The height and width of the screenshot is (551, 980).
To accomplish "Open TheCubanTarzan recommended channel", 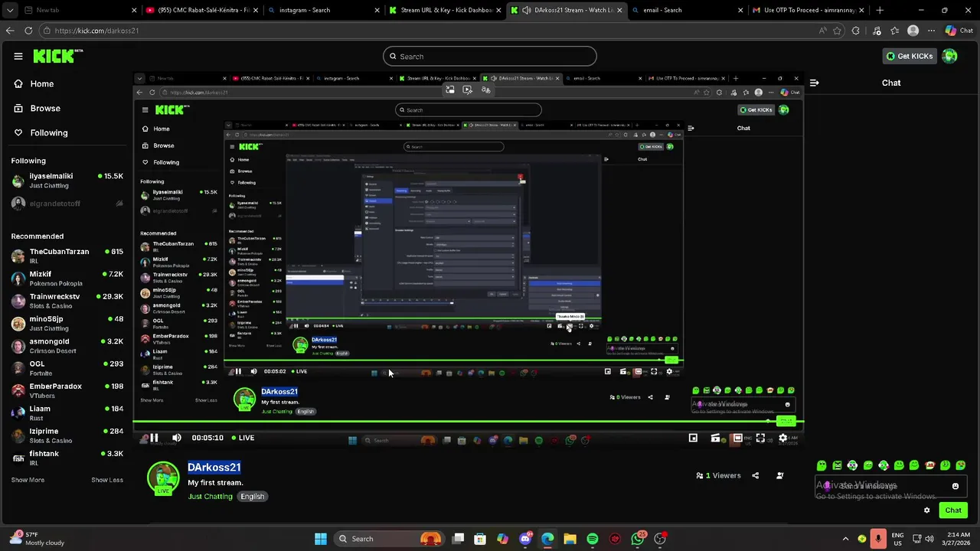I will click(x=67, y=256).
